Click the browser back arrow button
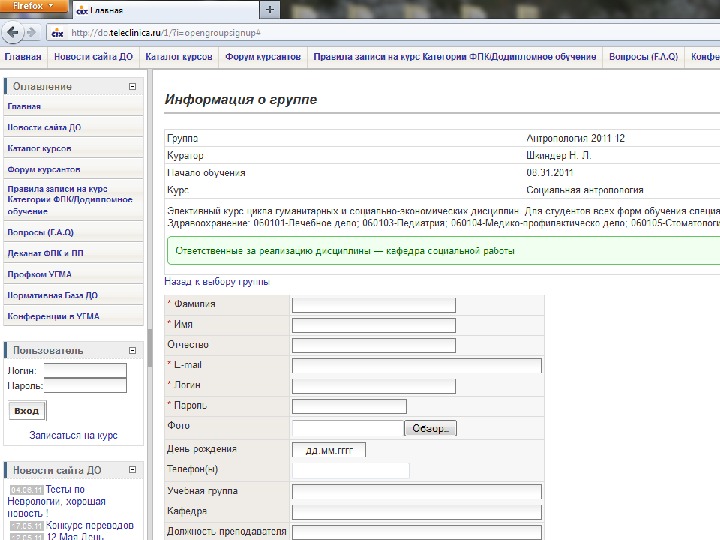This screenshot has height=540, width=720. (x=12, y=32)
